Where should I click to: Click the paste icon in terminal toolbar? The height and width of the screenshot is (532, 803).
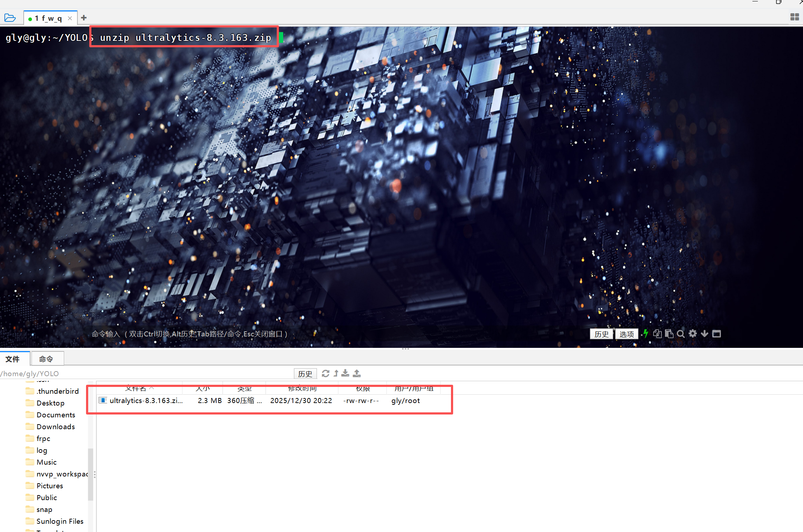click(x=669, y=334)
